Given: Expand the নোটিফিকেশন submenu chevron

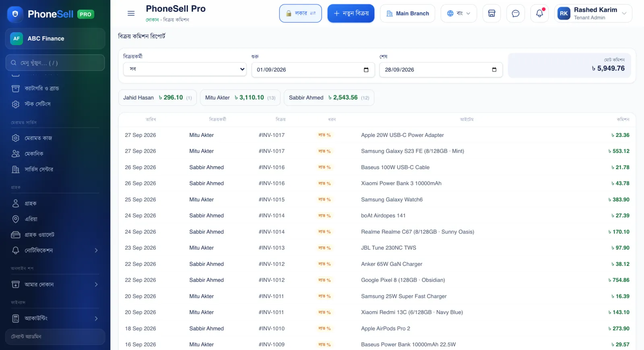Looking at the screenshot, I should (96, 251).
